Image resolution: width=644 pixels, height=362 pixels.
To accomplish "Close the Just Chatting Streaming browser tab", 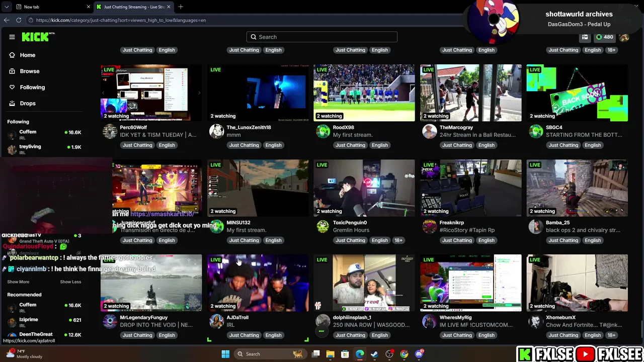I will coord(169,7).
